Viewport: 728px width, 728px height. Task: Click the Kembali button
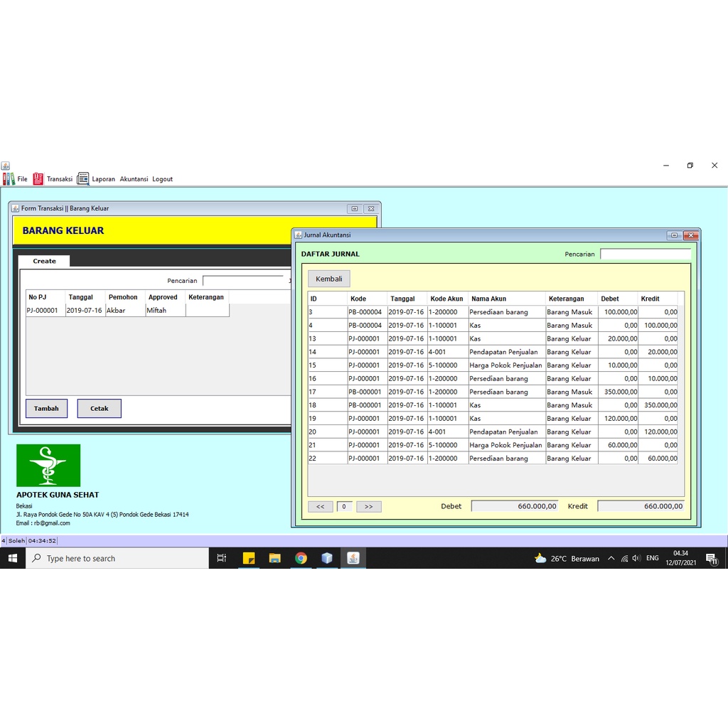click(x=328, y=279)
